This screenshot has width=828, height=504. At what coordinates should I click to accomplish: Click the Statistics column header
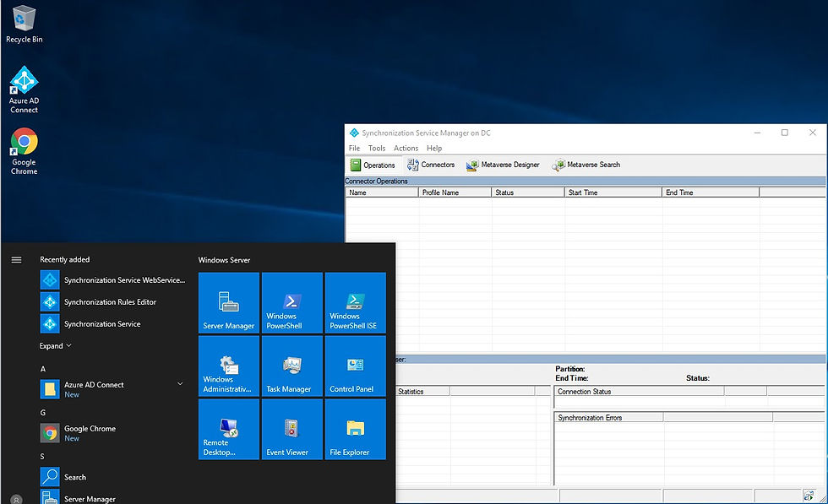tap(422, 392)
